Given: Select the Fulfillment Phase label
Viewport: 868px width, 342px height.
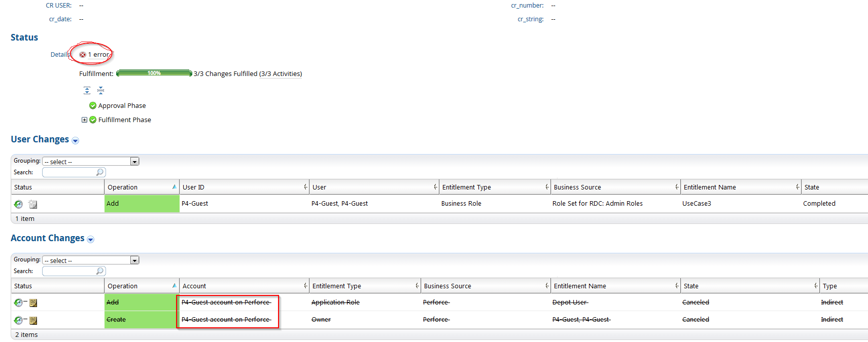Looking at the screenshot, I should point(125,120).
